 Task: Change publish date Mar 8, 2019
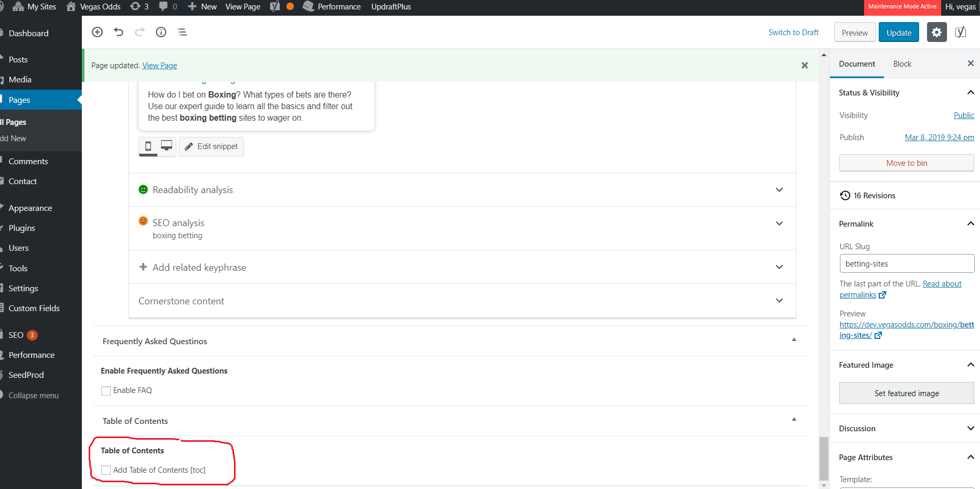939,137
